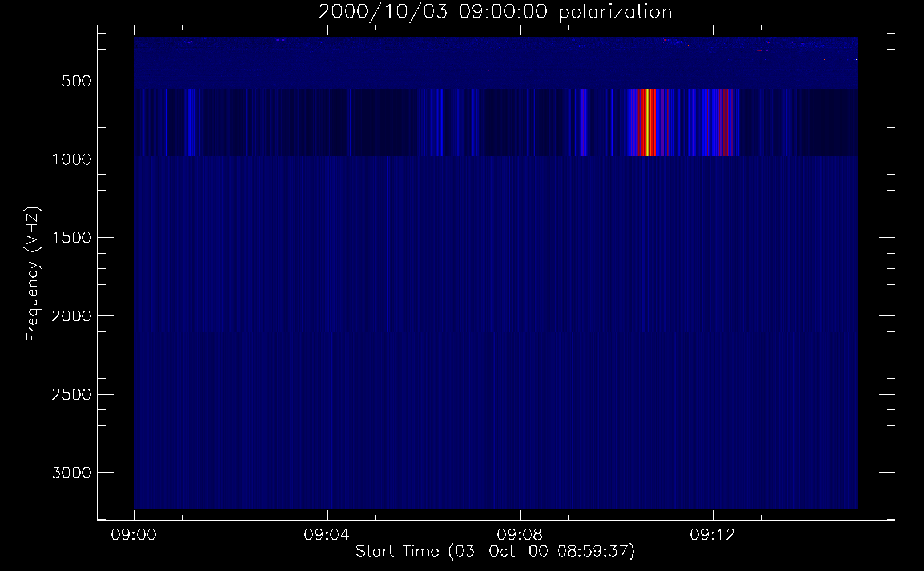Click the 1500 frequency tick label
This screenshot has height=571, width=924.
point(71,238)
